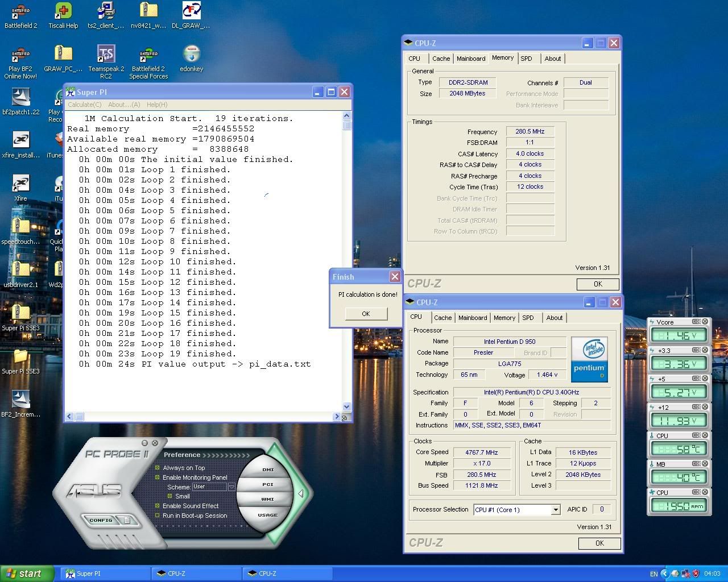Open the Tiscali Help desktop icon

click(63, 15)
